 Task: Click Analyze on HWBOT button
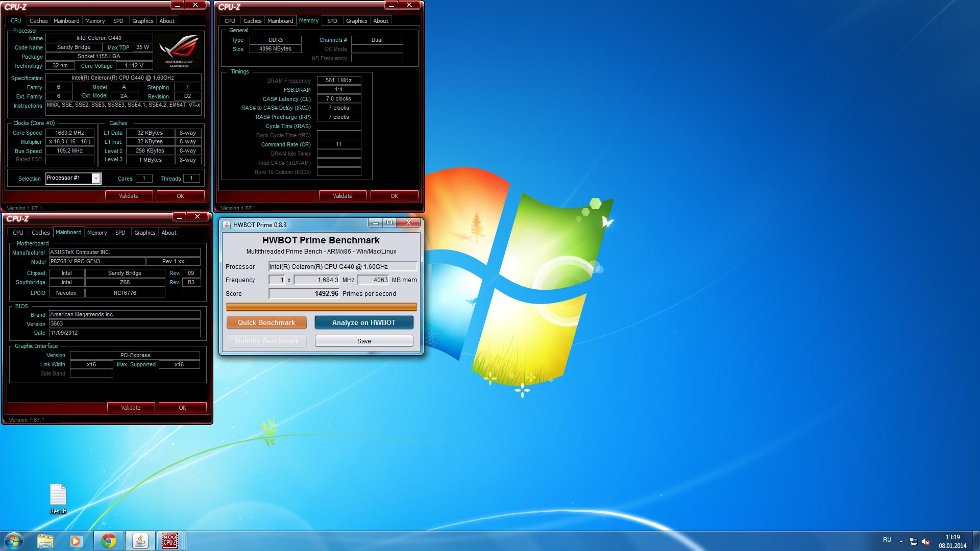[364, 322]
